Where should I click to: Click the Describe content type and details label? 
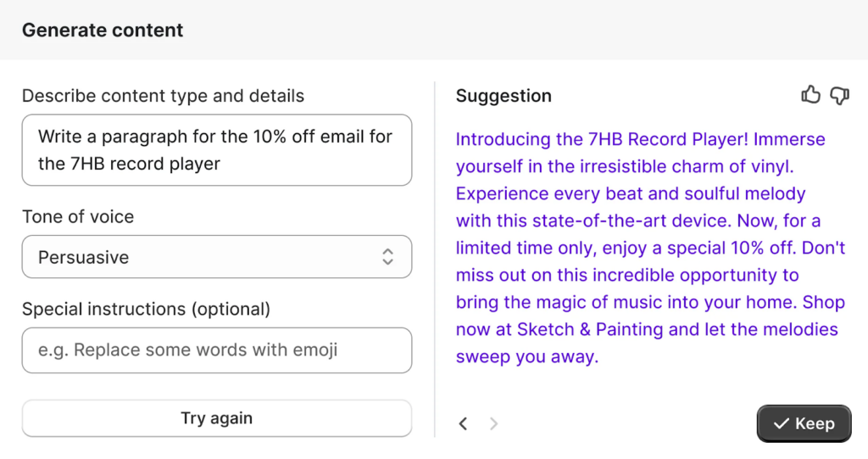163,96
